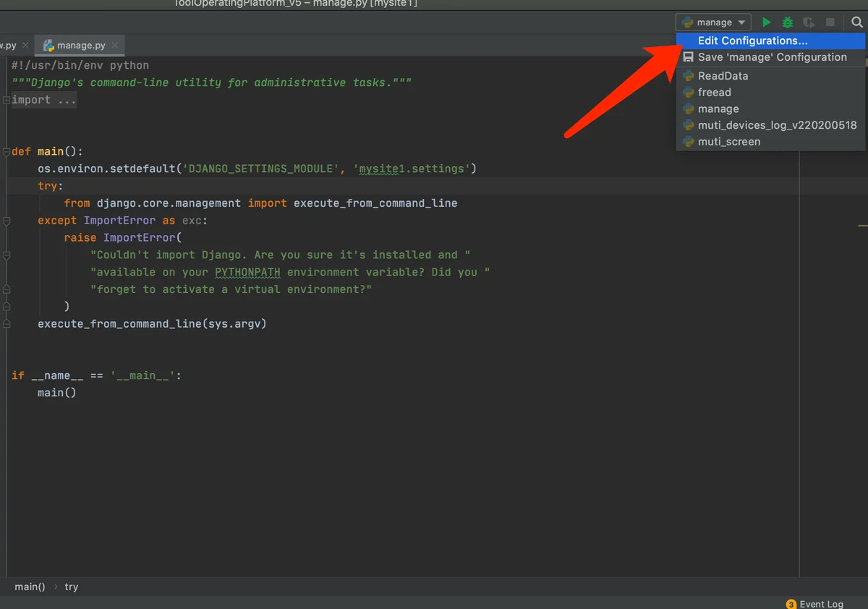Click the floppy disk save icon

click(689, 57)
